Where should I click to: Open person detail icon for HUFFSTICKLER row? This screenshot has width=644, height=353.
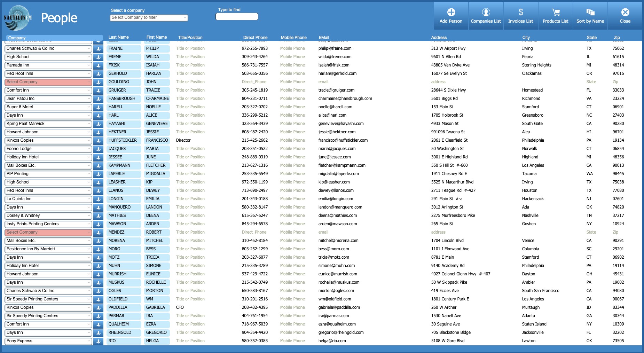click(x=98, y=141)
